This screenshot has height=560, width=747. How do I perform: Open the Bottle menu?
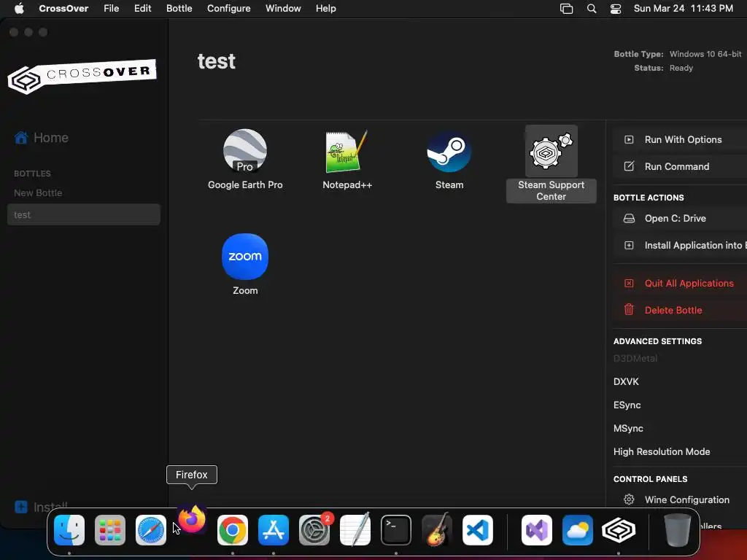tap(179, 9)
